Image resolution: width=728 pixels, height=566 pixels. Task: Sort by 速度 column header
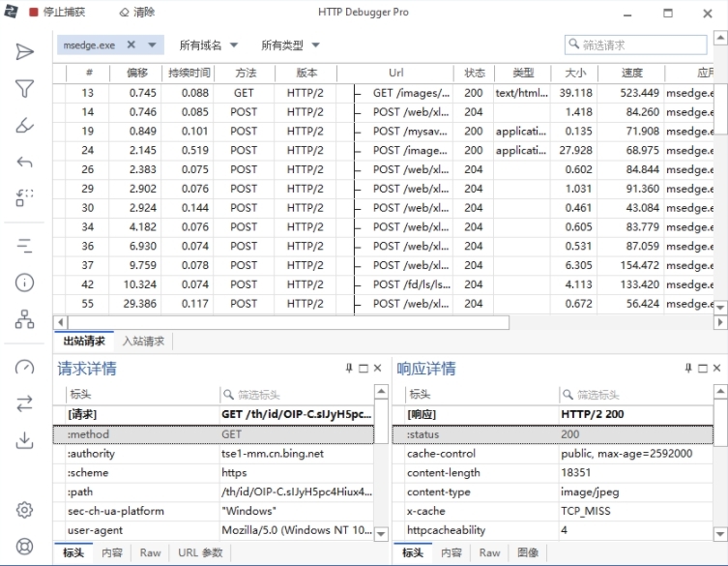pos(631,73)
